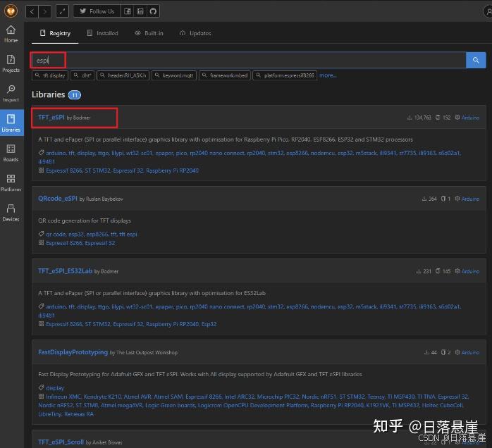Open the Home sidebar item
This screenshot has height=448, width=492.
pyautogui.click(x=11, y=34)
